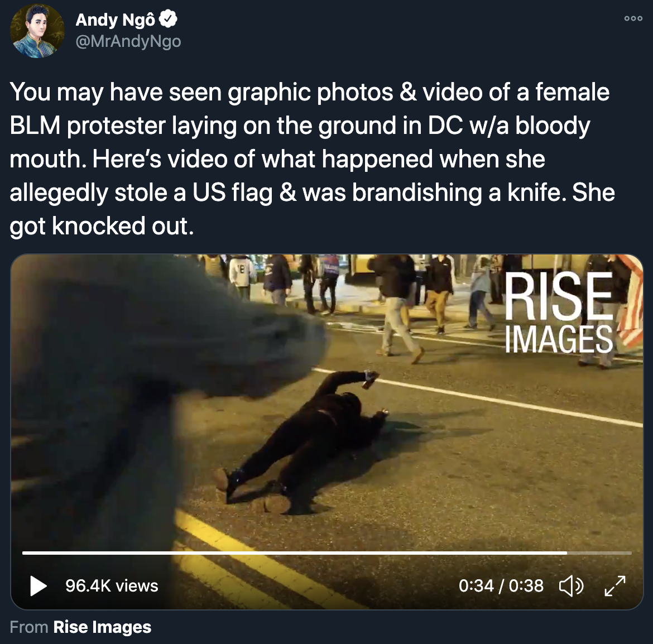Seek along the video progress bar
This screenshot has width=653, height=644.
point(327,553)
